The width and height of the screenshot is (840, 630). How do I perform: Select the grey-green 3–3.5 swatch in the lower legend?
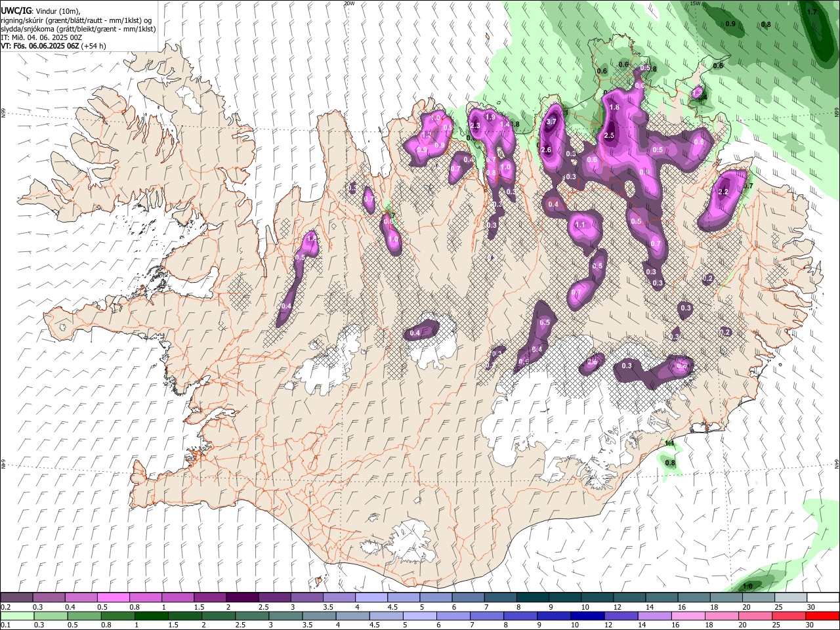pyautogui.click(x=285, y=616)
